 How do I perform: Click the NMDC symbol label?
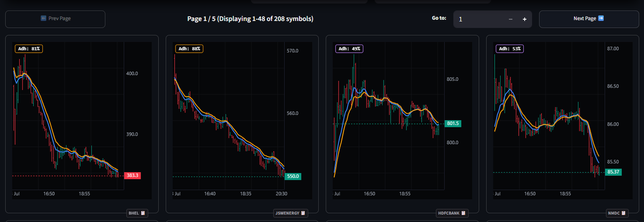(x=615, y=213)
